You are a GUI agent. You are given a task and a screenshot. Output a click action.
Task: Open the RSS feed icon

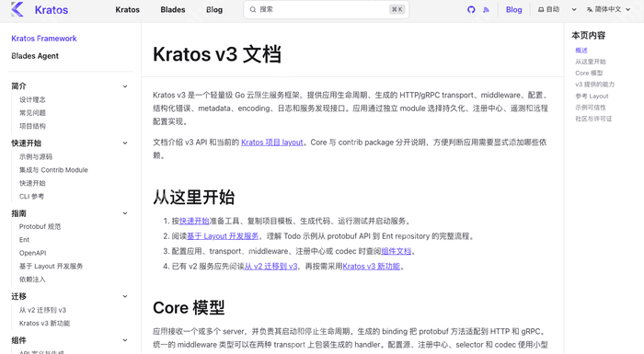tap(487, 9)
